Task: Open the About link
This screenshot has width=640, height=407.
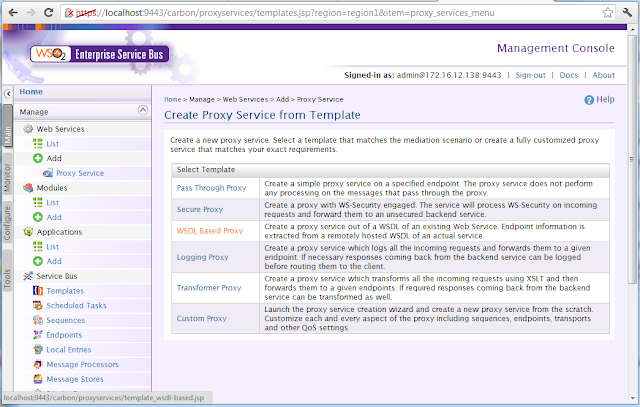Action: pyautogui.click(x=603, y=75)
